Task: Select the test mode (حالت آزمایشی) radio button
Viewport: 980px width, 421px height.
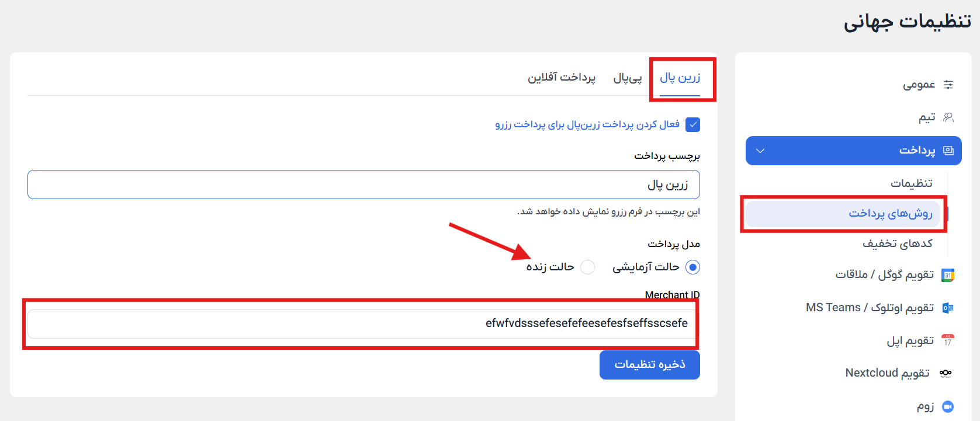Action: coord(692,267)
